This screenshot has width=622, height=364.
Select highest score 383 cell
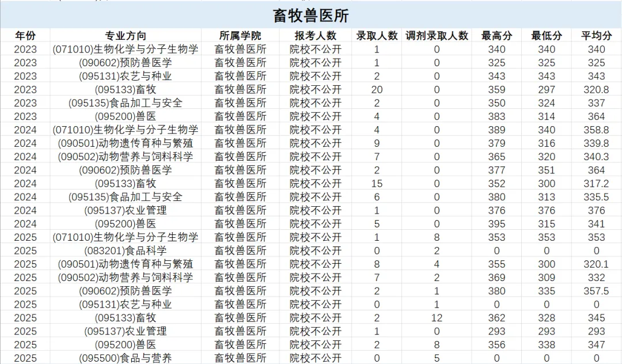[496, 116]
